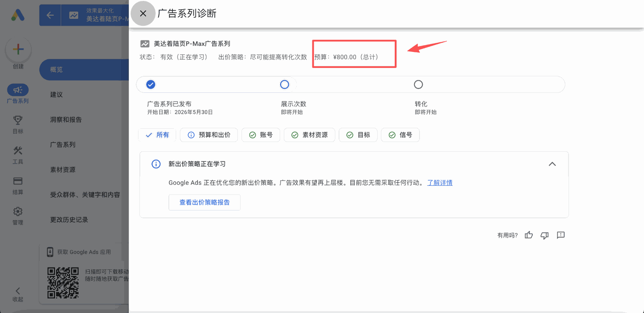644x313 pixels.
Task: Click 状态：有效（正在学习） text
Action: (175, 57)
